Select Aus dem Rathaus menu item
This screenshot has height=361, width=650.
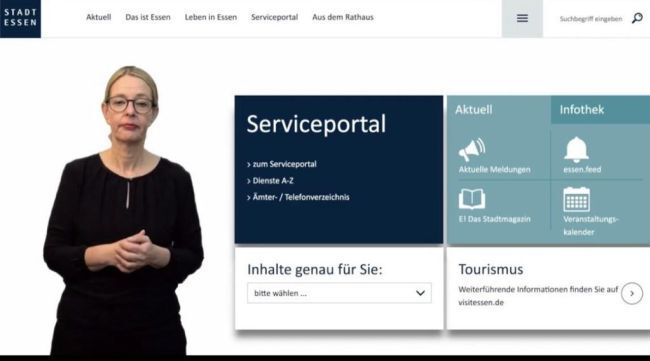coord(343,17)
